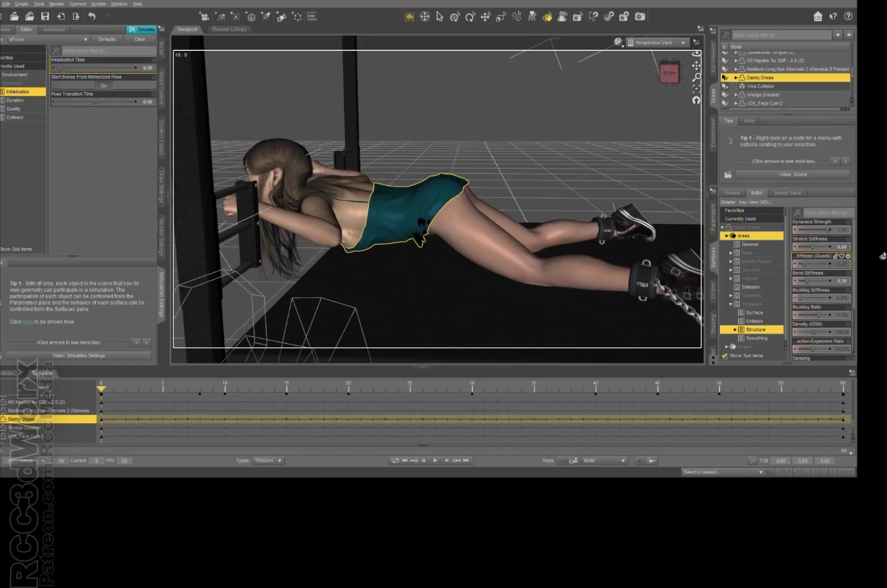Click the Render camera icon
This screenshot has width=887, height=588.
click(x=640, y=17)
